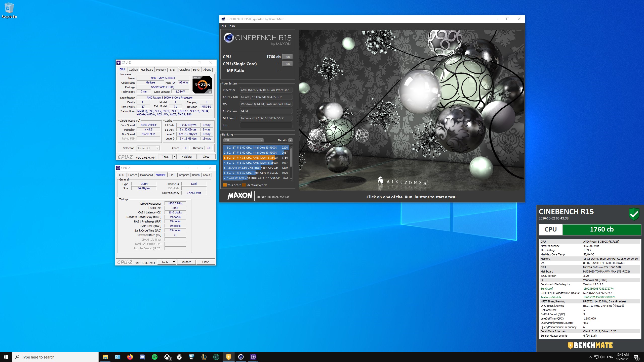This screenshot has width=644, height=362.
Task: Open the taskbar clock 12:45 AM
Action: [x=622, y=357]
